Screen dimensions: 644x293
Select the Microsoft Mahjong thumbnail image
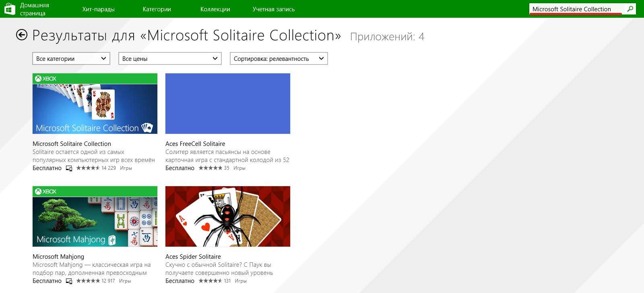[95, 221]
